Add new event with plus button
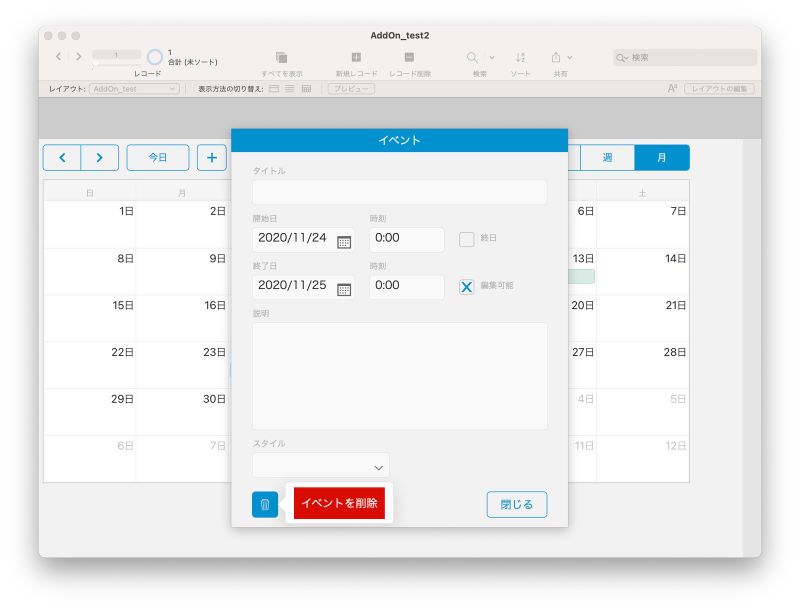 (x=212, y=158)
